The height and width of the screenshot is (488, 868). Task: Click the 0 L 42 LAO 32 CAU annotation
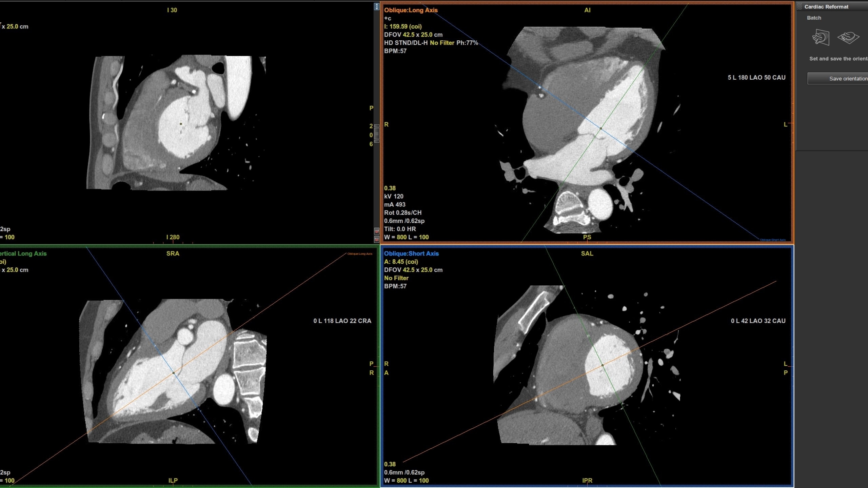(x=758, y=321)
